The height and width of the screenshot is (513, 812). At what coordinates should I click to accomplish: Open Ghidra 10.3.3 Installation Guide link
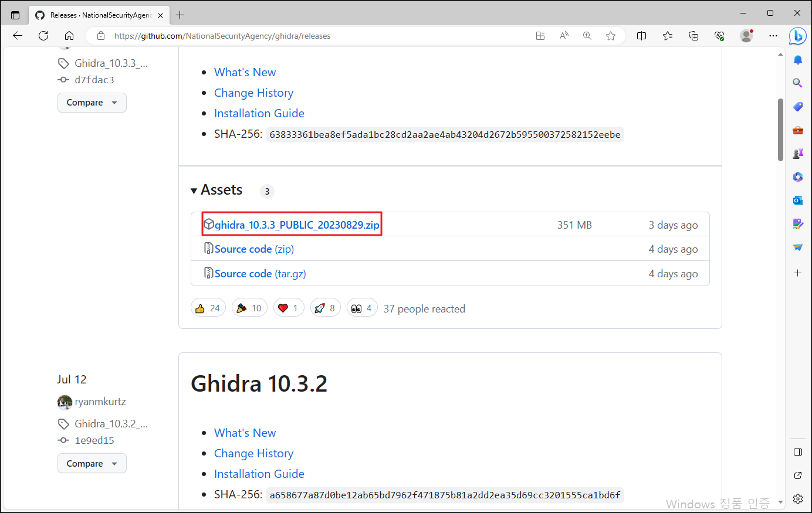[x=259, y=113]
